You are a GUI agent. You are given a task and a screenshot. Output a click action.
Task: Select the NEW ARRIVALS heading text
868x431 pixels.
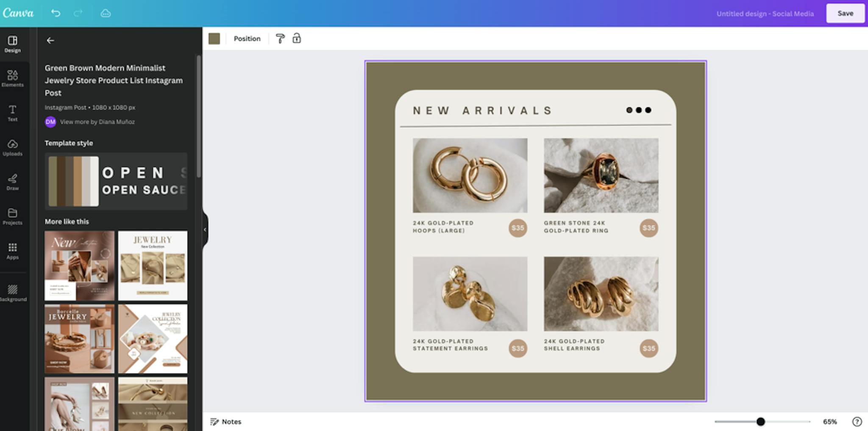point(483,111)
